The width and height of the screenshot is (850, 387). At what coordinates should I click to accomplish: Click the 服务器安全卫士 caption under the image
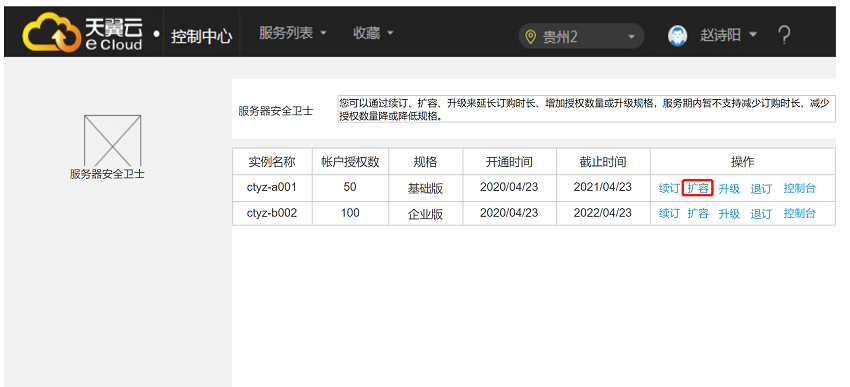point(107,175)
